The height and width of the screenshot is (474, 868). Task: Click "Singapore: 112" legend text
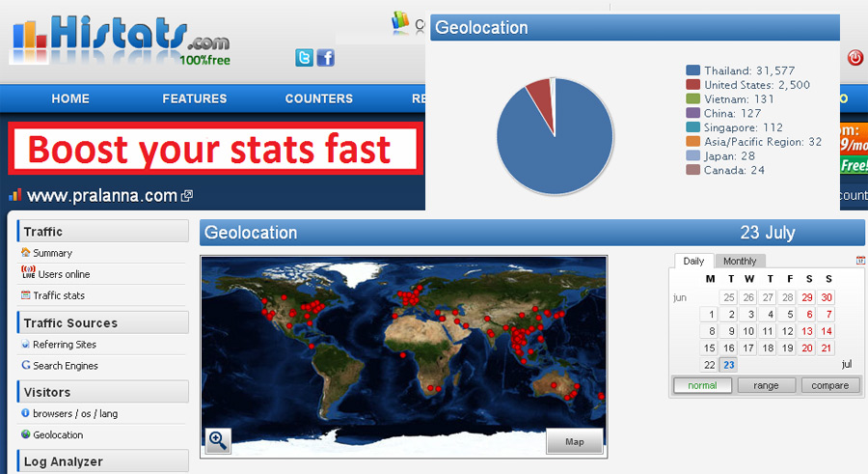(x=744, y=127)
